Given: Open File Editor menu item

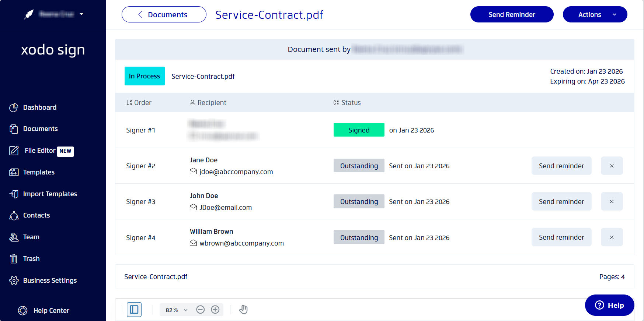Looking at the screenshot, I should tap(40, 151).
